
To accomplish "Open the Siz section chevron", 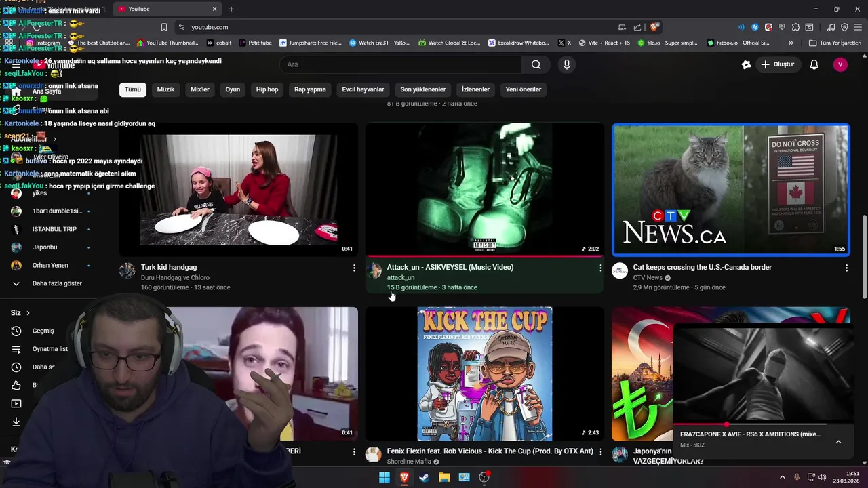I will [x=28, y=313].
